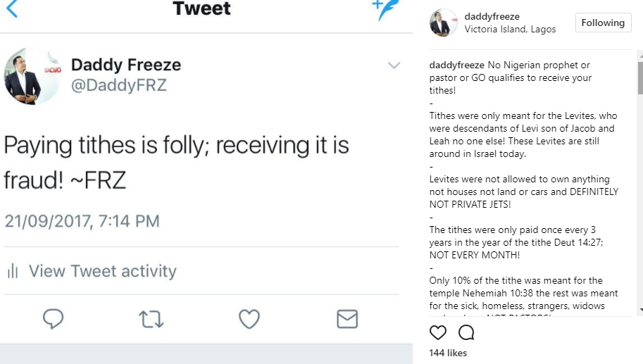643x364 pixels.
Task: Toggle the Following button for daddyfreeze
Action: [603, 23]
